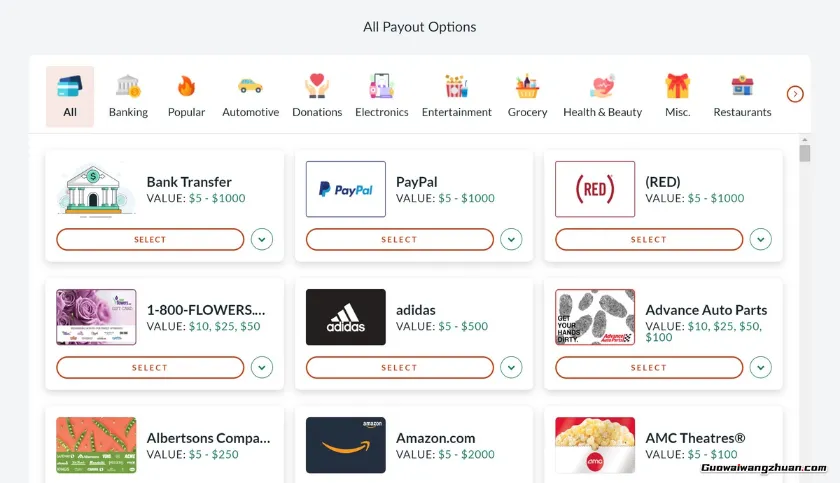Click Select for 1-800-FLOWERS gift card
Image resolution: width=840 pixels, height=483 pixels.
click(x=150, y=368)
